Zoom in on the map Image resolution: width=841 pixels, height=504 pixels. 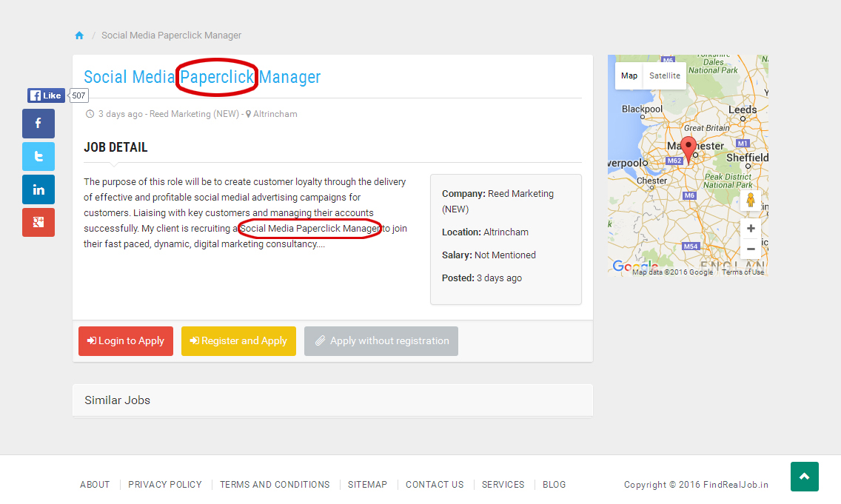tap(750, 229)
